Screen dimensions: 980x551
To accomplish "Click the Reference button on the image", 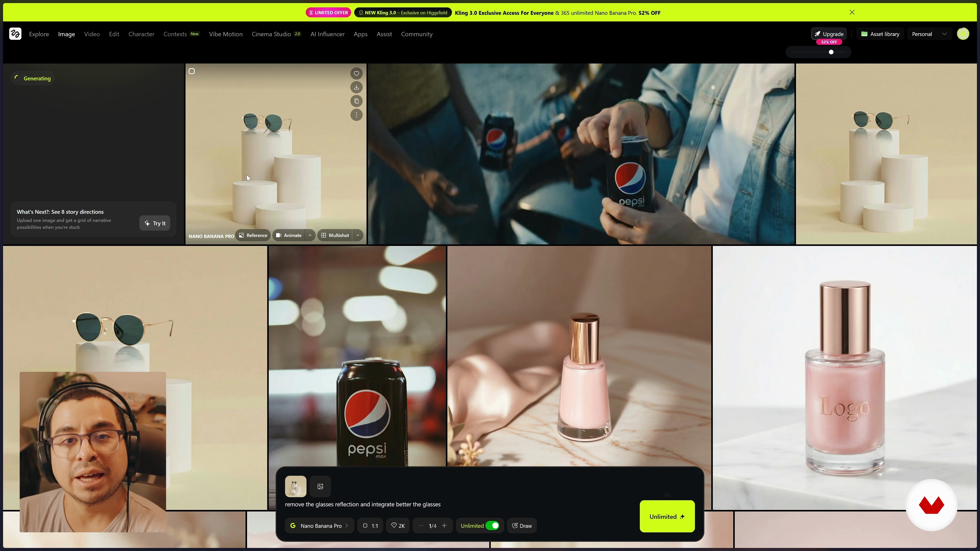I will 253,235.
